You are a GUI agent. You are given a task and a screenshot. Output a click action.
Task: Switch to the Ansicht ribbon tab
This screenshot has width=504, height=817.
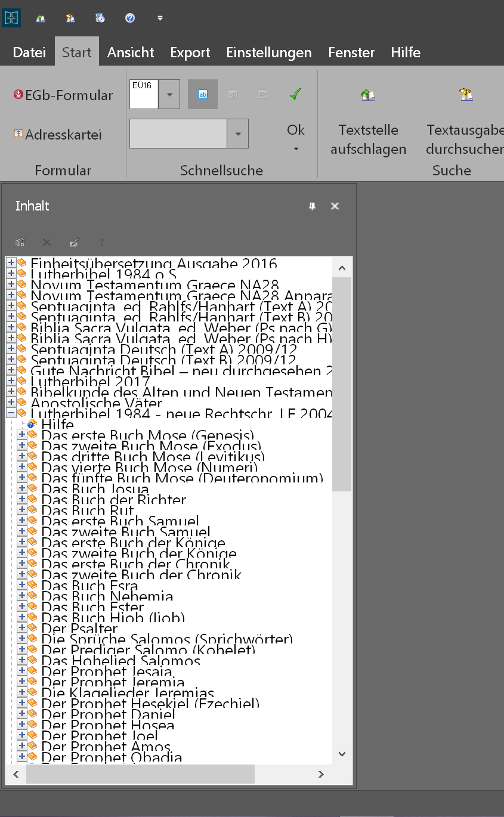point(130,52)
